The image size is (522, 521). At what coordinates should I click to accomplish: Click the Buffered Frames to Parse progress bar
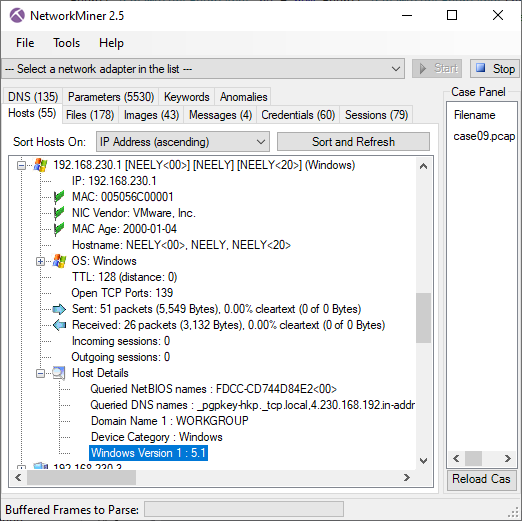[244, 509]
